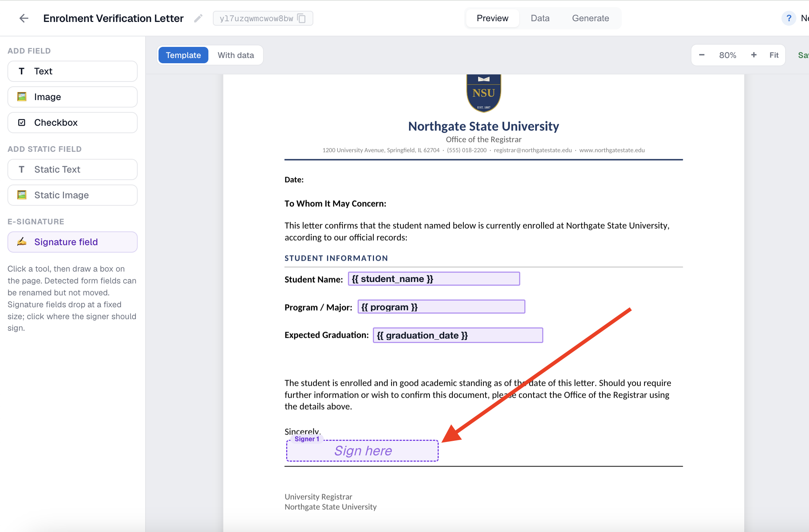This screenshot has height=532, width=809.
Task: Add a Static Text field
Action: click(73, 169)
